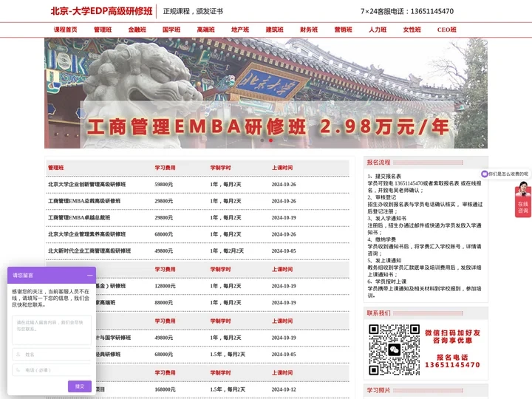The width and height of the screenshot is (532, 399).
Task: Click the 联系我们 section heading
Action: (378, 313)
